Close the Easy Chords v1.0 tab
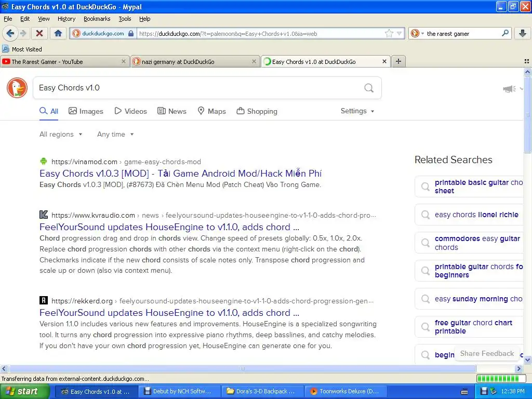This screenshot has height=399, width=532. tap(384, 61)
